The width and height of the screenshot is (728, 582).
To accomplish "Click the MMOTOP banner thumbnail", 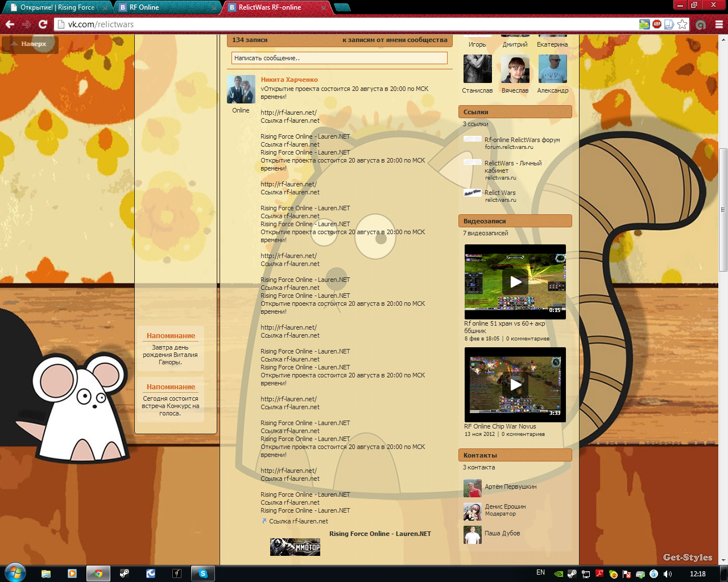I will click(295, 547).
